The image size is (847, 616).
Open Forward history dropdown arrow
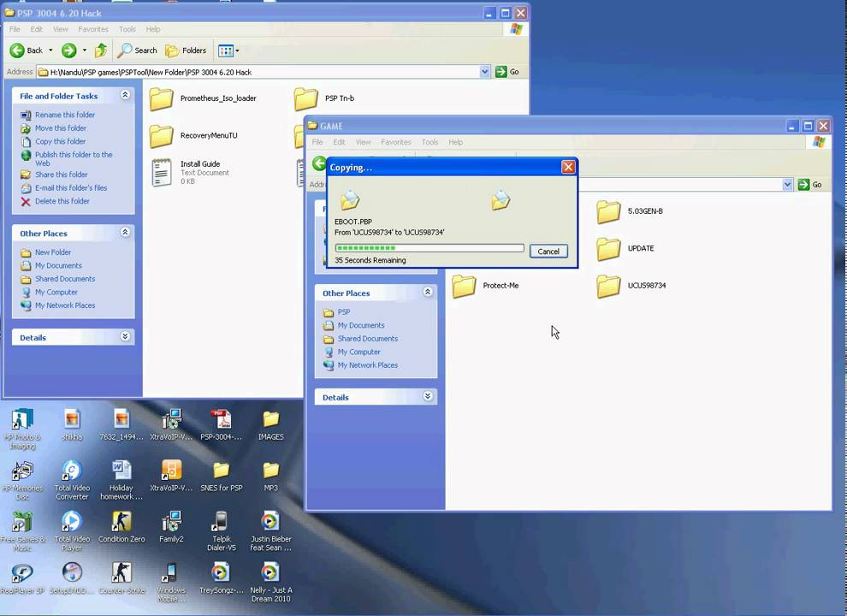[84, 50]
